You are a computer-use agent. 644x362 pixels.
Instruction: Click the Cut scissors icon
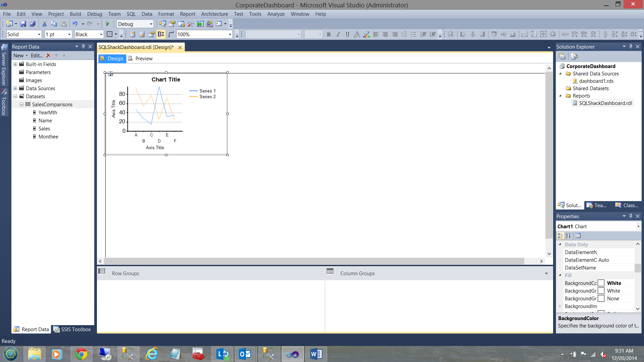tap(44, 24)
